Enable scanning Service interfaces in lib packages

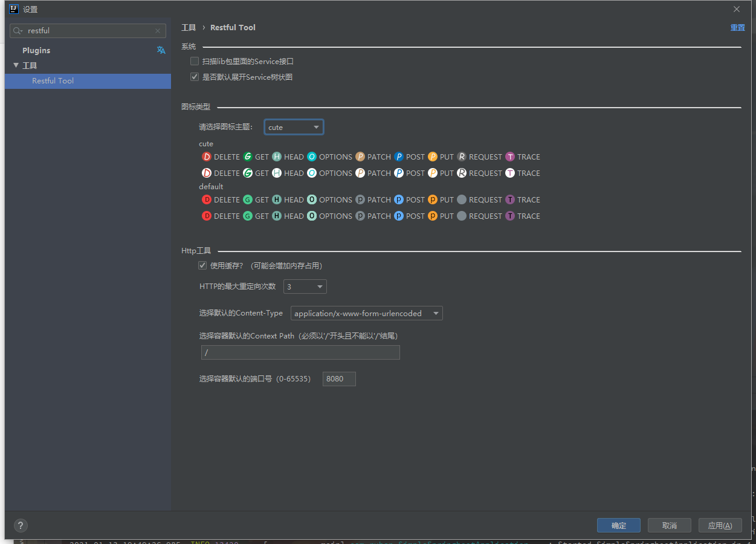click(x=195, y=61)
